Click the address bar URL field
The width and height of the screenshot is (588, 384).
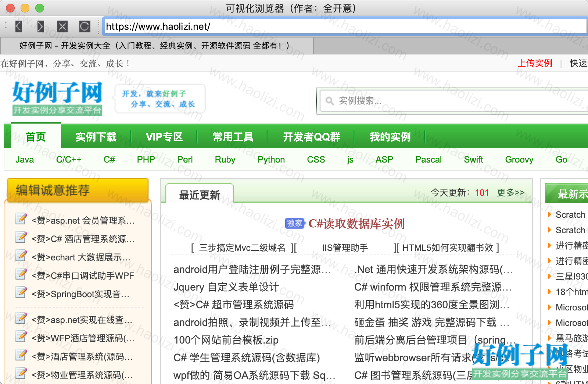[345, 26]
